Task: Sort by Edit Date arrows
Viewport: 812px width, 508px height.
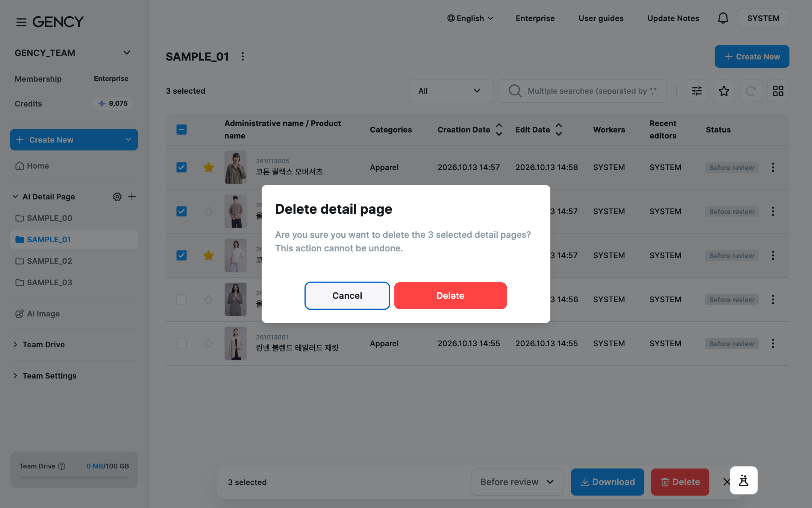Action: (559, 129)
